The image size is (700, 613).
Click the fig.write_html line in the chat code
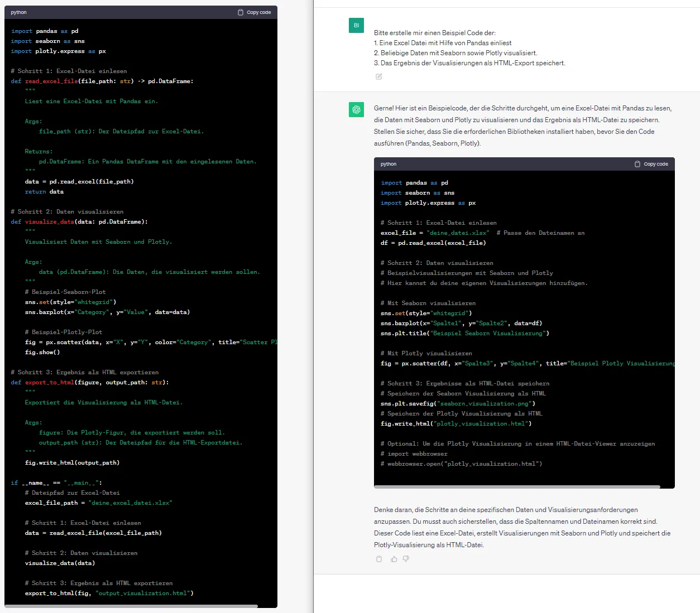456,424
